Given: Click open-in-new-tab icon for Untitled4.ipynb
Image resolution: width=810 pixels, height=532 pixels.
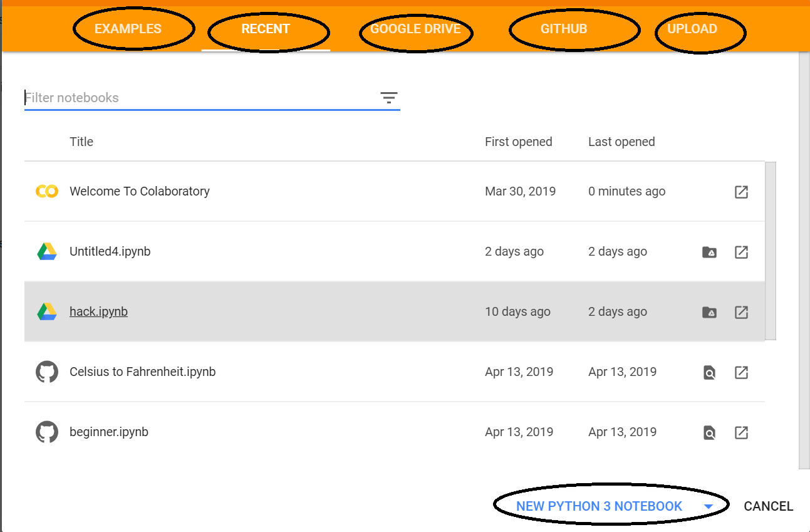Looking at the screenshot, I should 741,252.
